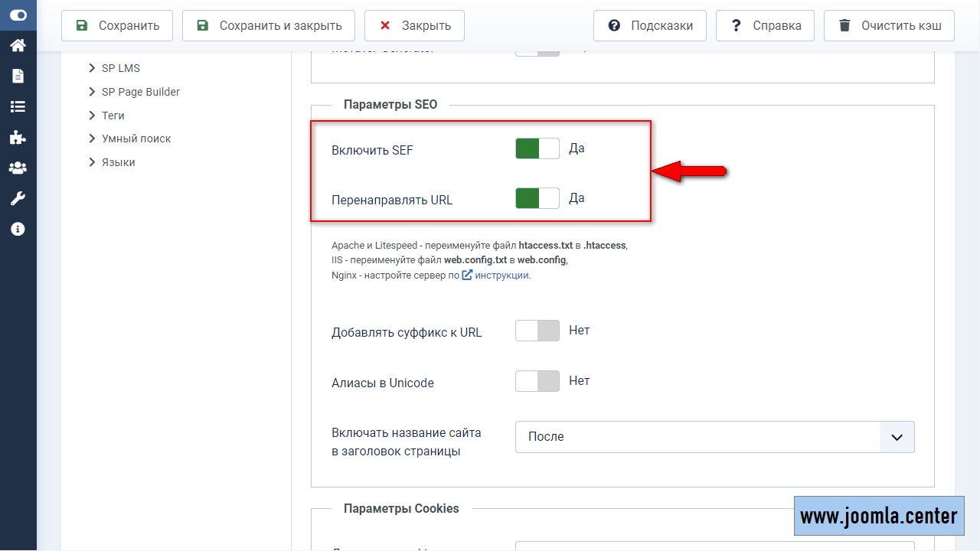The width and height of the screenshot is (980, 551).
Task: Turn off the Перенаправлять URL switch
Action: (537, 198)
